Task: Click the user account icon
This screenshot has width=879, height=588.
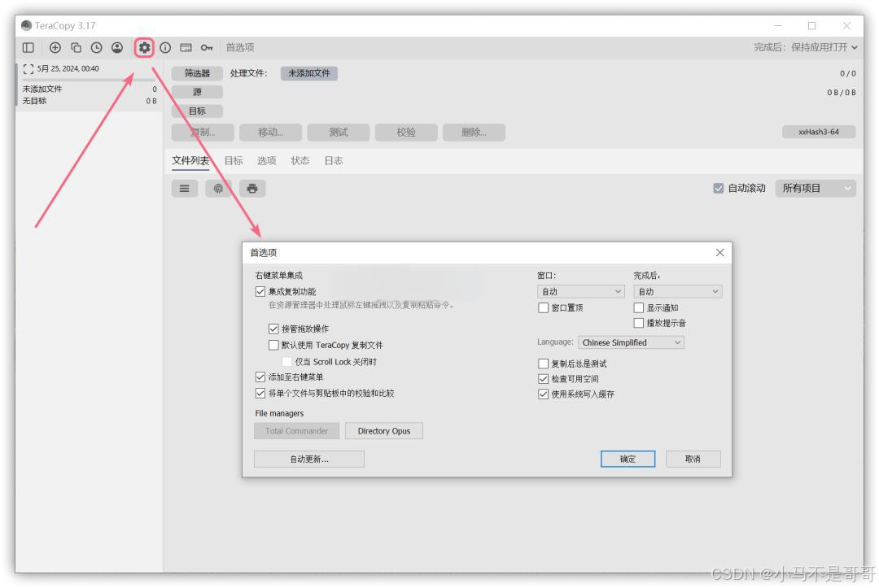Action: tap(117, 48)
